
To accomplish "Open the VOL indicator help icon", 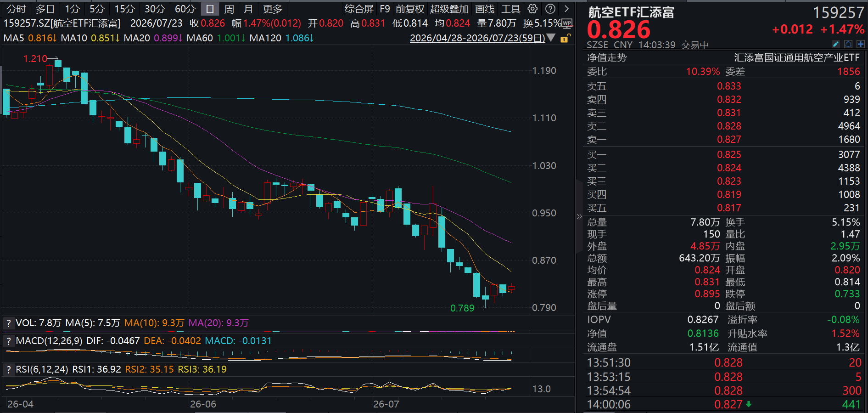I will pos(8,323).
